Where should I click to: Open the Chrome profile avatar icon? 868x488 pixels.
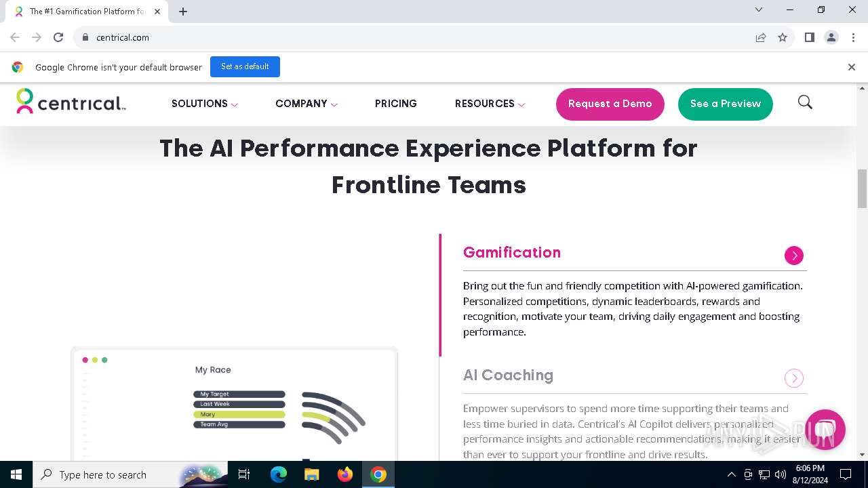pyautogui.click(x=831, y=37)
